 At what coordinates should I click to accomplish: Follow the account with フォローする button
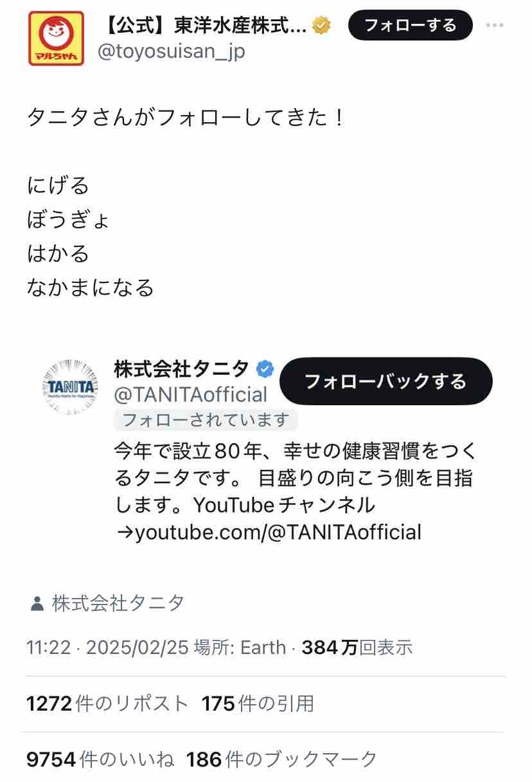[410, 26]
